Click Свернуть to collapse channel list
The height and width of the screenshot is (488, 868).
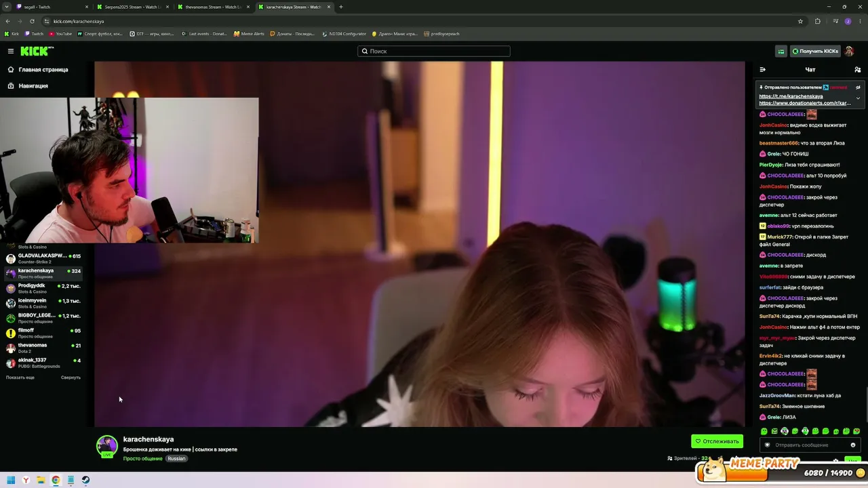tap(71, 378)
